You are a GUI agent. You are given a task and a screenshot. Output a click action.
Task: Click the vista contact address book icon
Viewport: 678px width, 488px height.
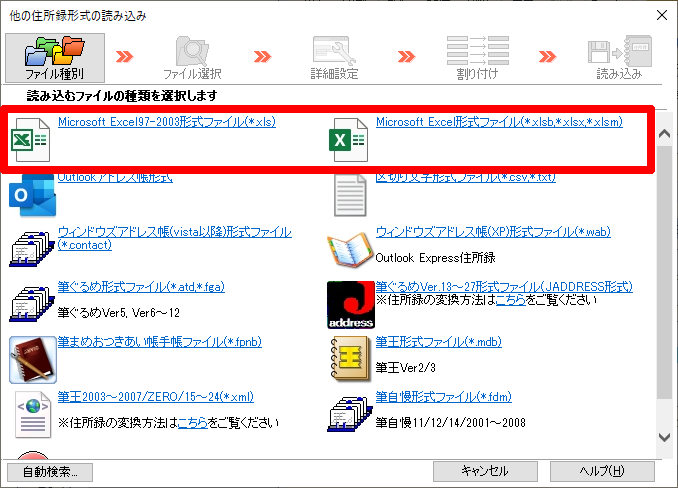tap(32, 249)
